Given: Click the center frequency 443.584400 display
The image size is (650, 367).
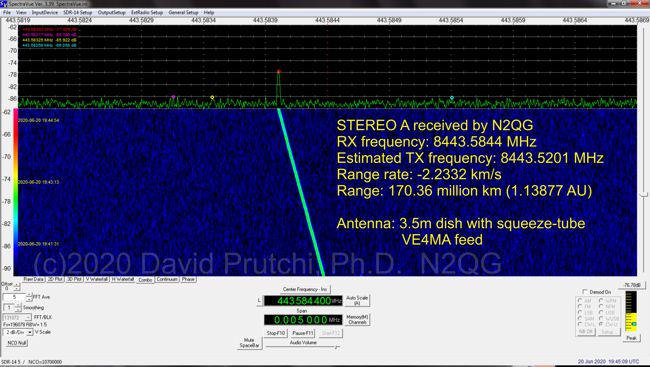Looking at the screenshot, I should tap(303, 301).
